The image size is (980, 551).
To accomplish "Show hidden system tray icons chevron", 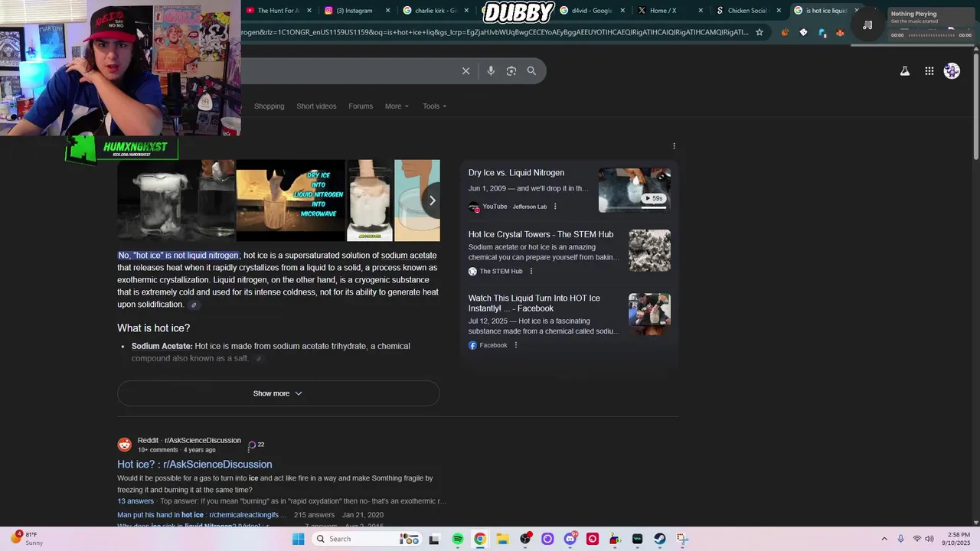I will click(884, 539).
